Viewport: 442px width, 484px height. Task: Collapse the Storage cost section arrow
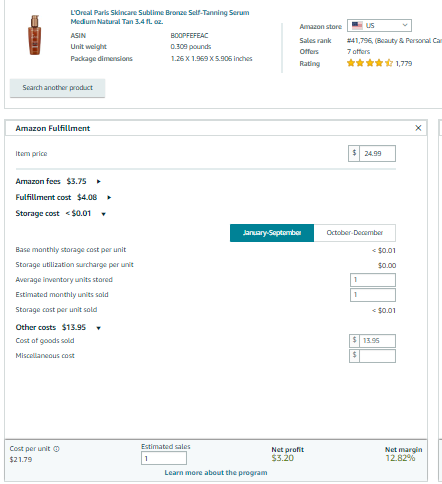(103, 214)
